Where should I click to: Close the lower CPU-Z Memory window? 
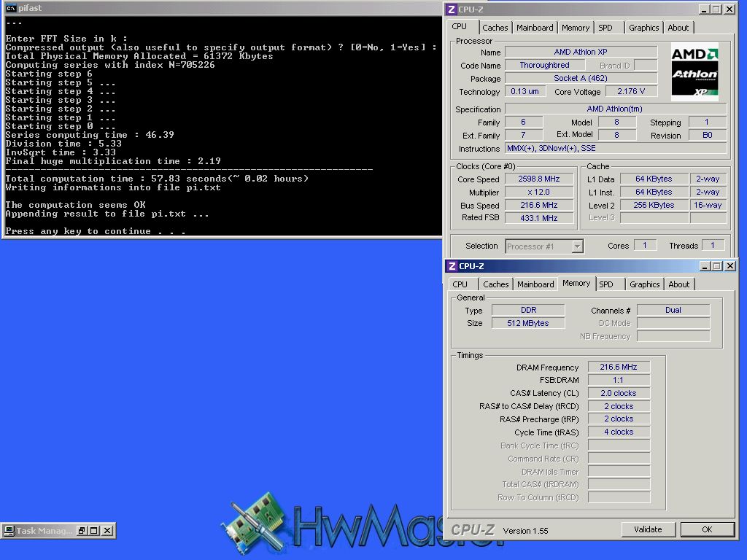[730, 265]
